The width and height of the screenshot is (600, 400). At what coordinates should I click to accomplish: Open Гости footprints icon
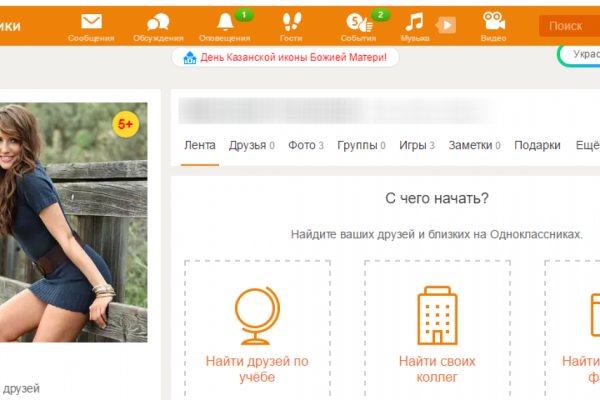(x=291, y=22)
